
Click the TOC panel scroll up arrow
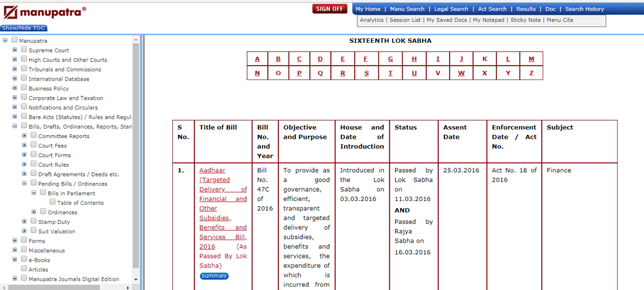tap(136, 40)
